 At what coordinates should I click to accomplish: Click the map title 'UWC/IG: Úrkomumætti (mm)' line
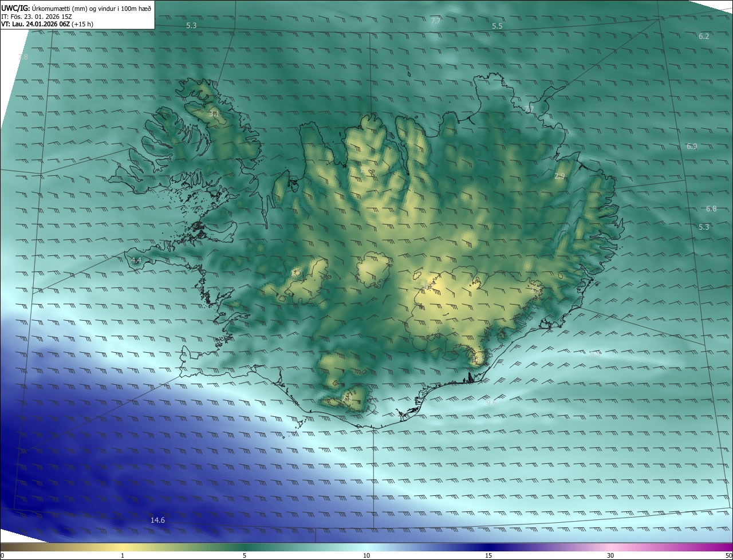[77, 8]
